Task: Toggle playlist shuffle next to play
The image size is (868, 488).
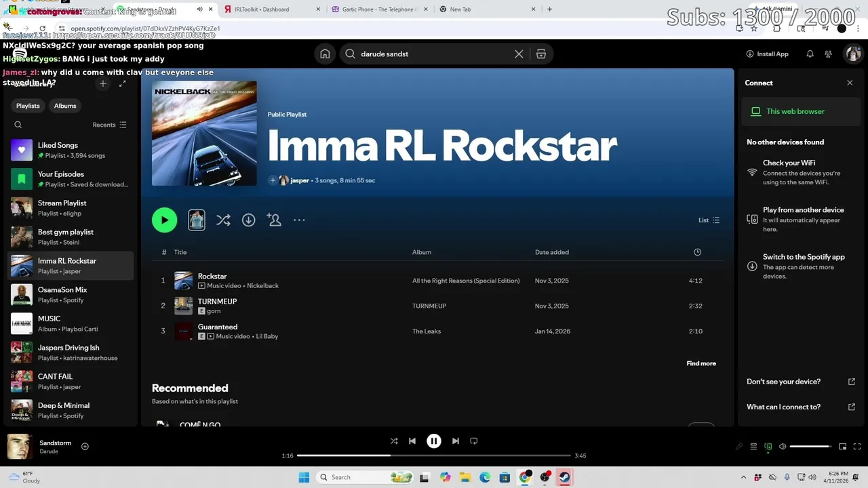Action: (x=223, y=220)
